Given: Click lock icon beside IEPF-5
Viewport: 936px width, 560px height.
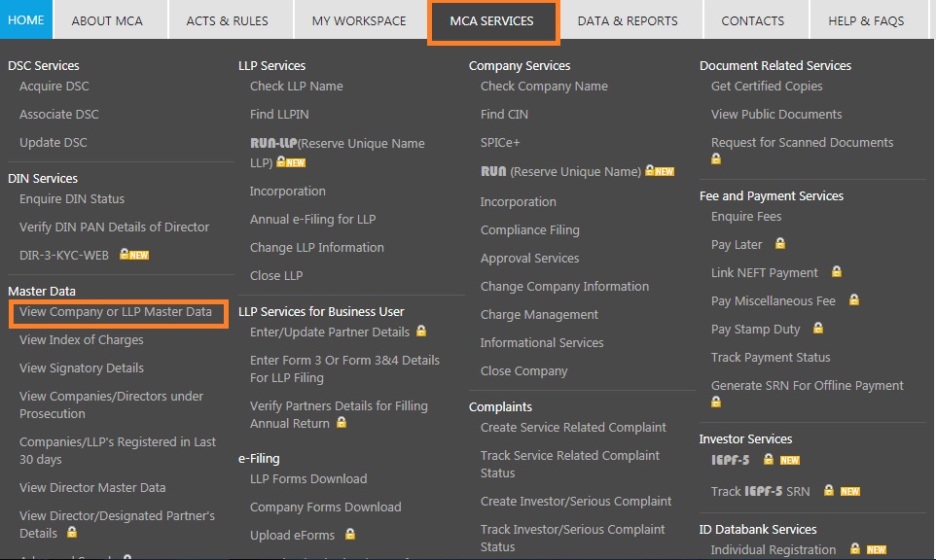Looking at the screenshot, I should point(769,459).
